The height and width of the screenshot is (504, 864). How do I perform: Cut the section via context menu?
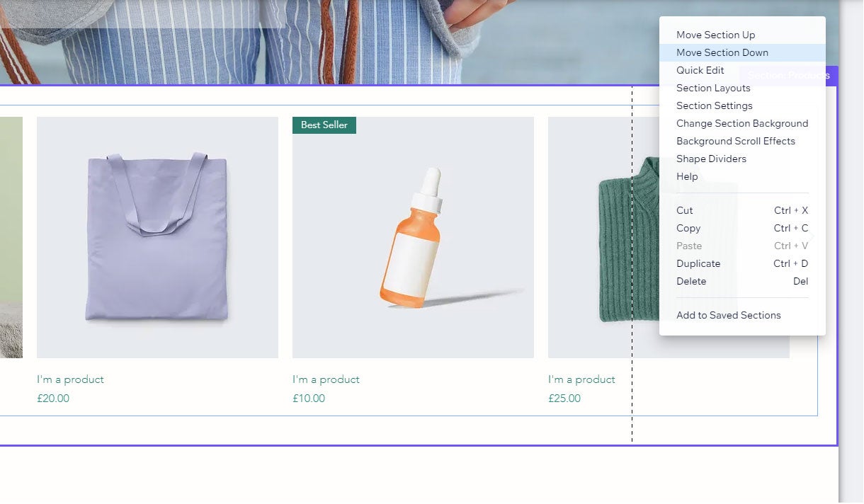coord(742,210)
